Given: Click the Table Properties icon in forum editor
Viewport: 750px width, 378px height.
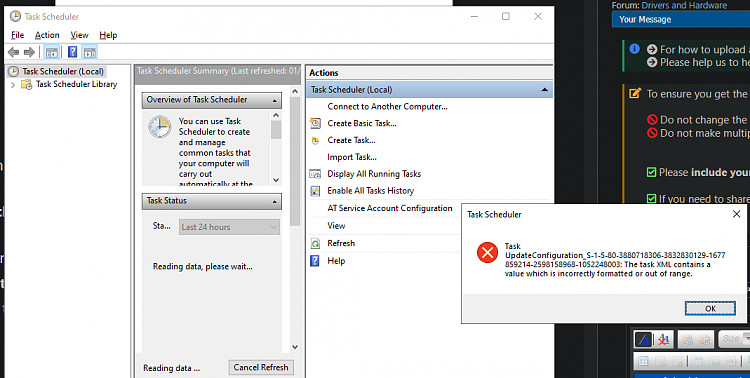Looking at the screenshot, I should [x=660, y=361].
